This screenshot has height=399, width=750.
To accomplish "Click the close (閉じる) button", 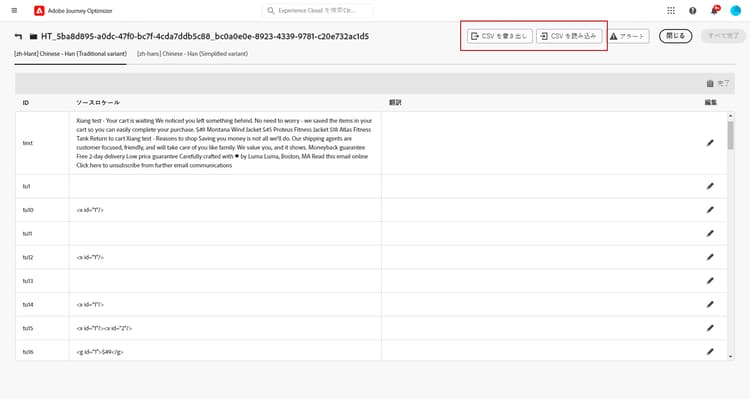I will click(x=675, y=36).
